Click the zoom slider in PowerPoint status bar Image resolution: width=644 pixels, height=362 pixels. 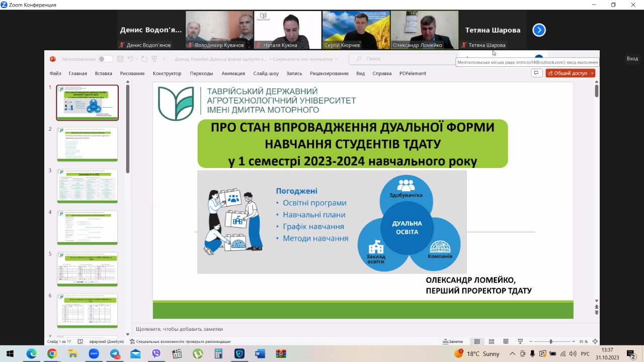[551, 341]
